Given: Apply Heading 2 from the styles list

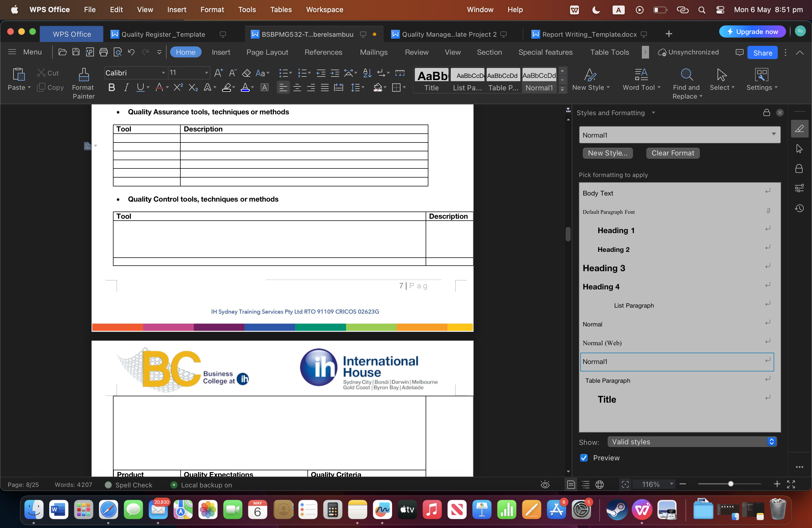Looking at the screenshot, I should pos(613,249).
